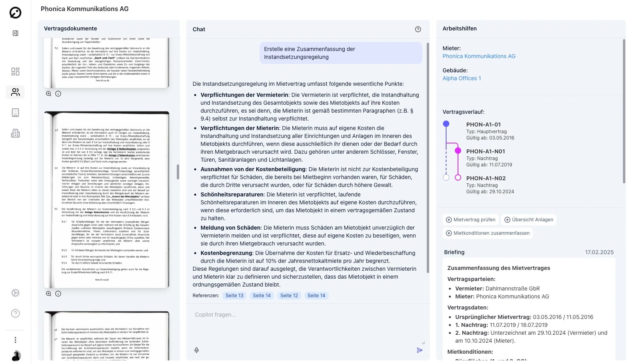The height and width of the screenshot is (364, 632).
Task: Zoom into page 12 document thumbnail
Action: (49, 94)
